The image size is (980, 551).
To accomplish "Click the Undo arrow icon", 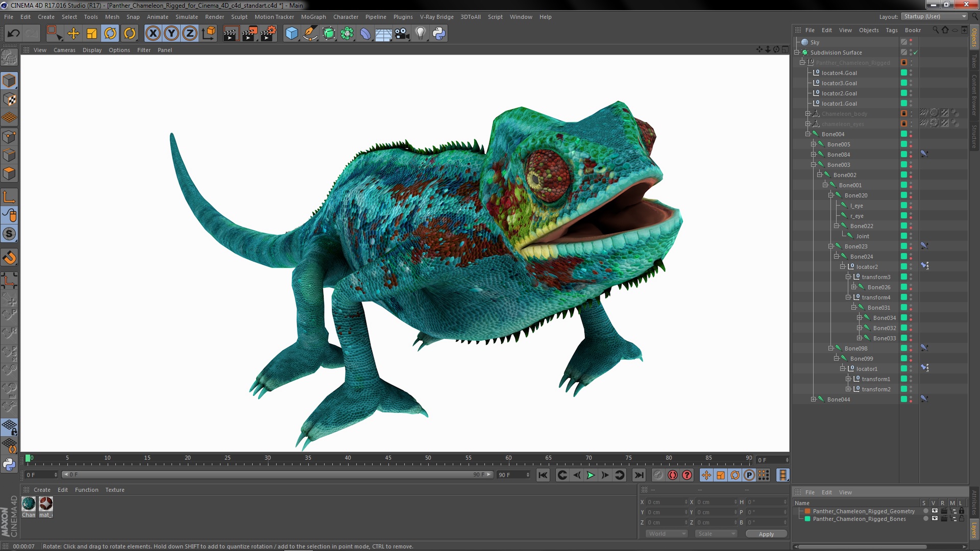I will coord(13,34).
